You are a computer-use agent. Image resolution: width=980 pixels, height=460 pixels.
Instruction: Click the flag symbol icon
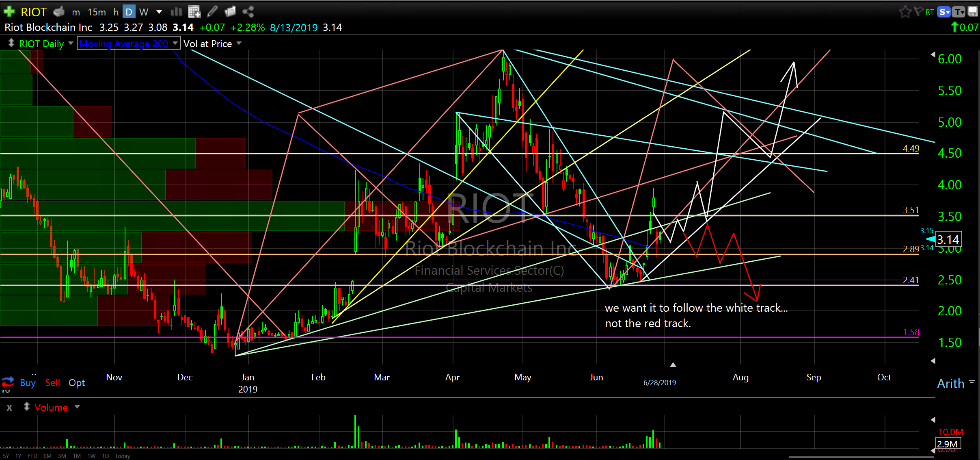[x=918, y=11]
